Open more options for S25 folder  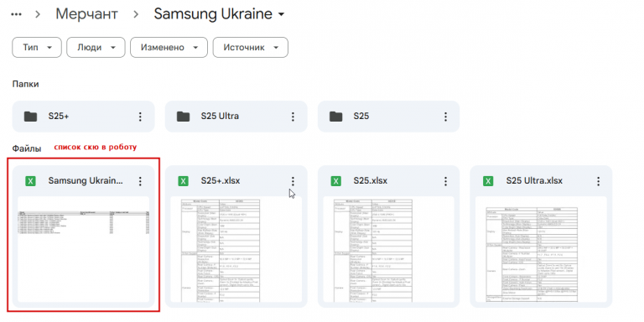pyautogui.click(x=445, y=117)
